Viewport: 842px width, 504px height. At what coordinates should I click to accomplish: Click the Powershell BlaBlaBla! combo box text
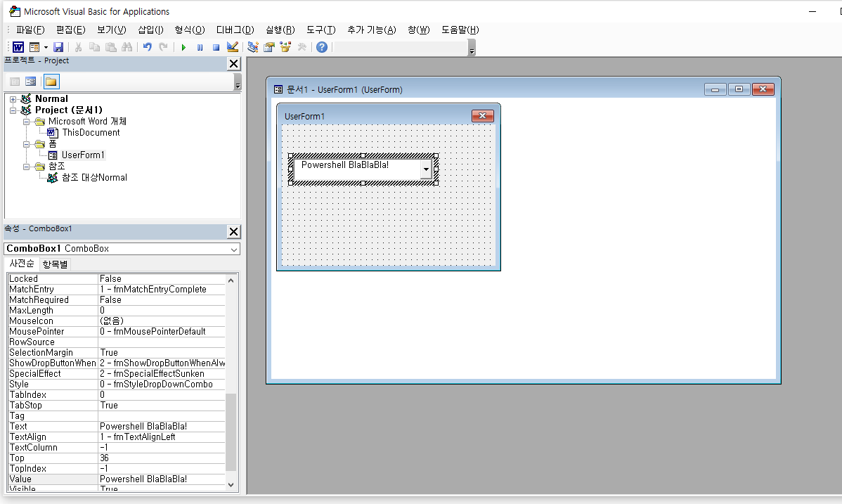[x=345, y=165]
